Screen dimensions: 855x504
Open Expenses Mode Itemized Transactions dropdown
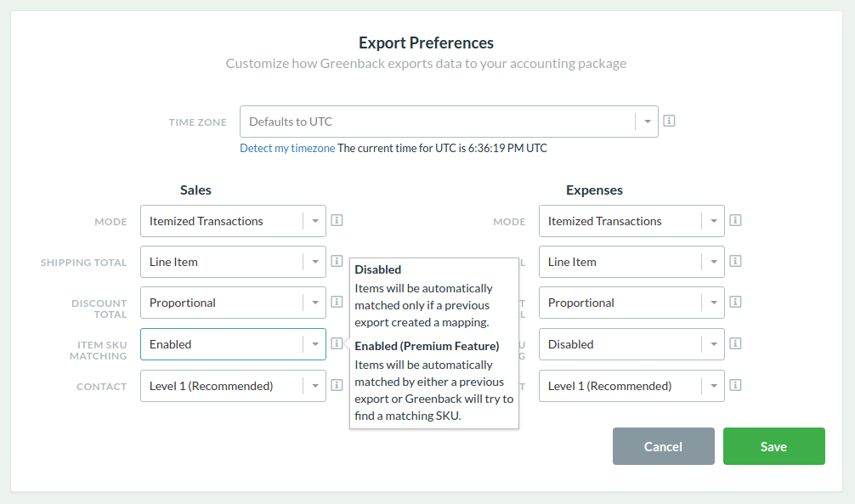(631, 221)
